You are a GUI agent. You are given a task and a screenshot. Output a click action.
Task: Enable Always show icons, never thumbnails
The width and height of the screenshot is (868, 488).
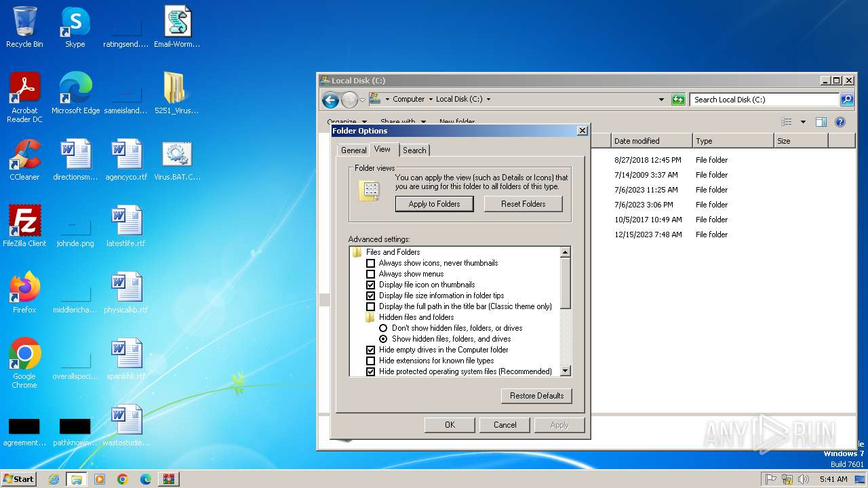(371, 263)
